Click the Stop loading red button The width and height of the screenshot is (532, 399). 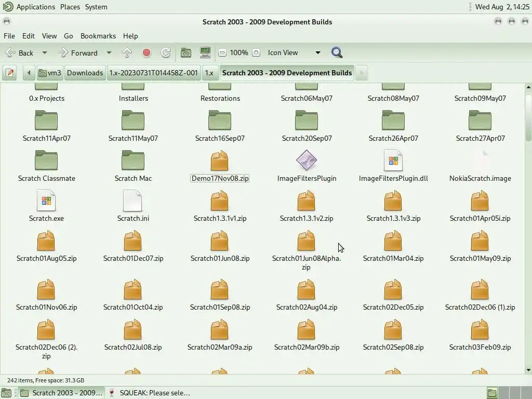tap(147, 52)
